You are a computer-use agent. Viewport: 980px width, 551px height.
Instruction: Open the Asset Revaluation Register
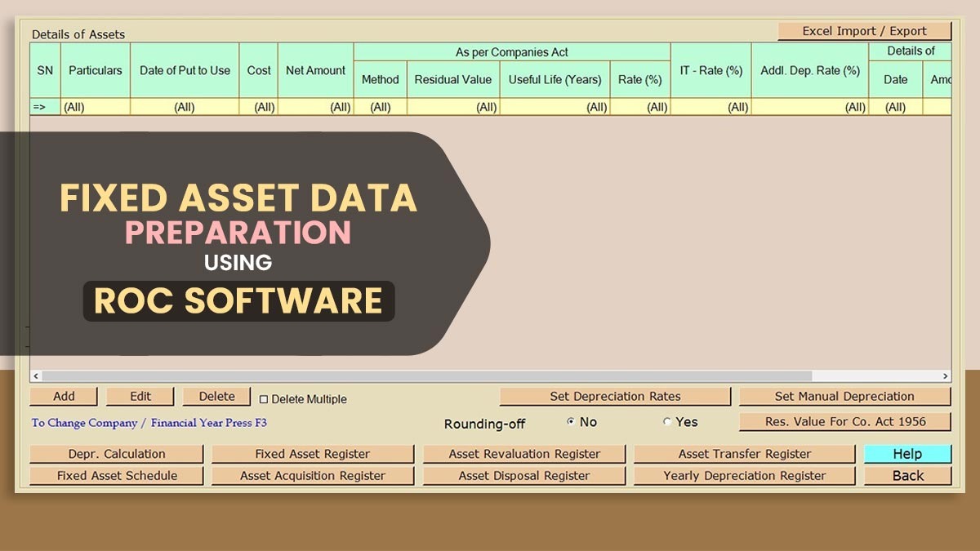click(523, 454)
